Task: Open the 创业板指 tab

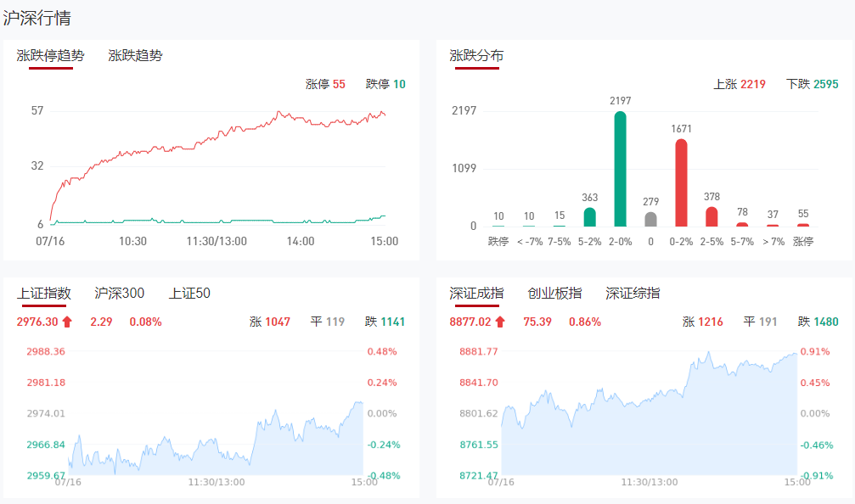Action: pyautogui.click(x=554, y=294)
